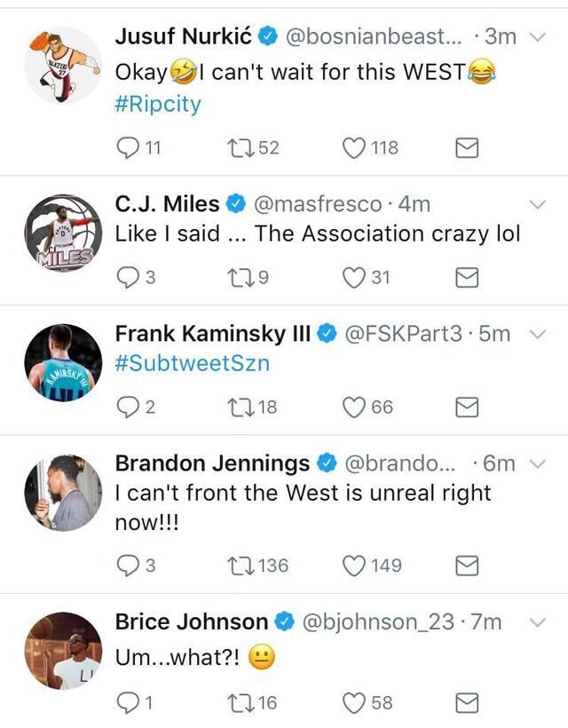Open the #Ripcity hashtag
Screen dimensions: 568x728
click(158, 104)
